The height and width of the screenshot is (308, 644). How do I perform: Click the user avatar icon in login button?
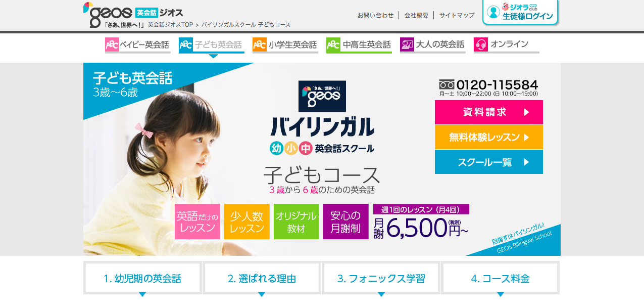pos(493,12)
